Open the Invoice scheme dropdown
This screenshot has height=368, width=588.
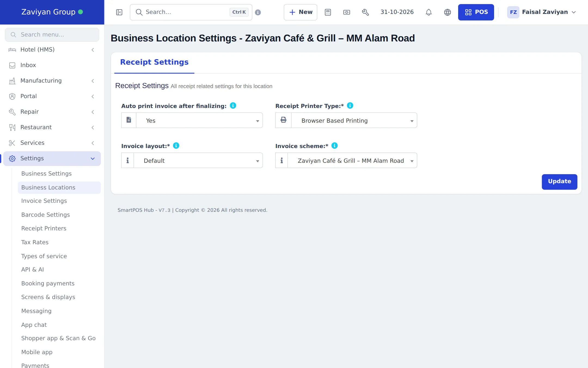coord(352,160)
